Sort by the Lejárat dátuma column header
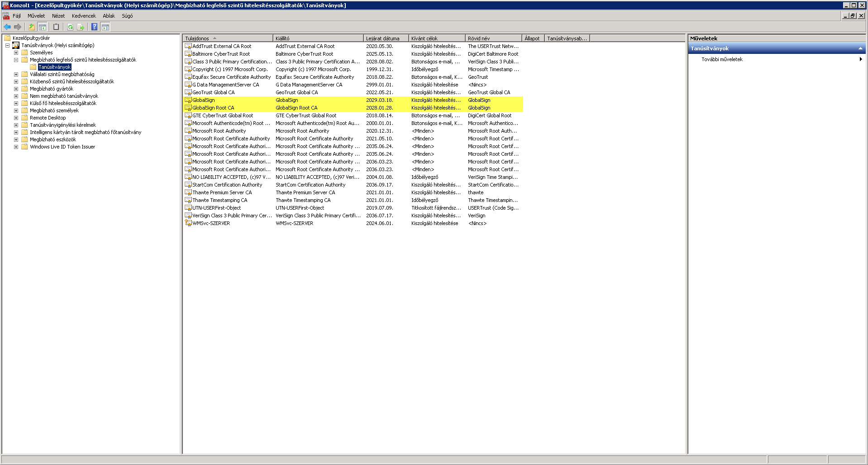 point(386,38)
